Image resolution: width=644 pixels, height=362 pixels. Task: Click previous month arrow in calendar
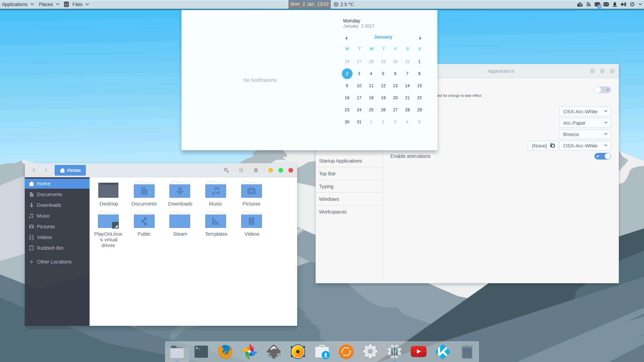347,38
